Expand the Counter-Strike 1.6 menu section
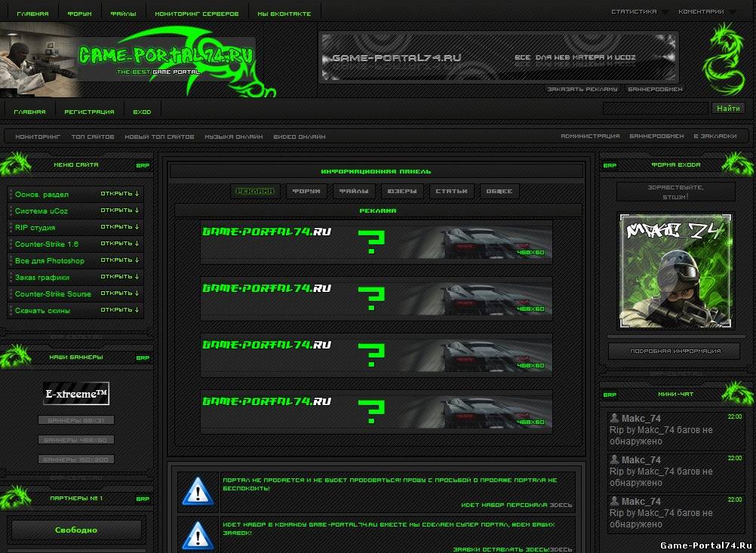 [x=119, y=244]
